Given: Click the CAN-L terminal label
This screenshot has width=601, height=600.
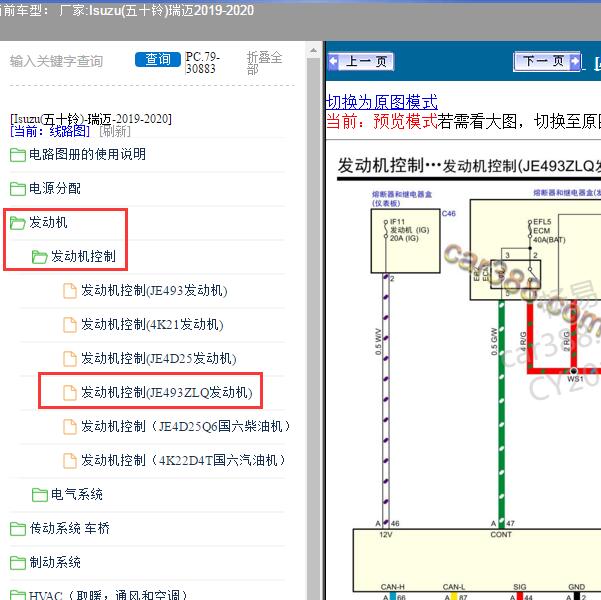Looking at the screenshot, I should click(x=453, y=587).
